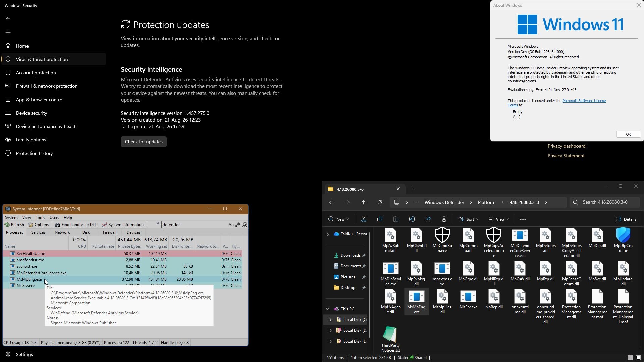Open Microsoft Software License Terms link
The height and width of the screenshot is (362, 644).
[x=584, y=101]
